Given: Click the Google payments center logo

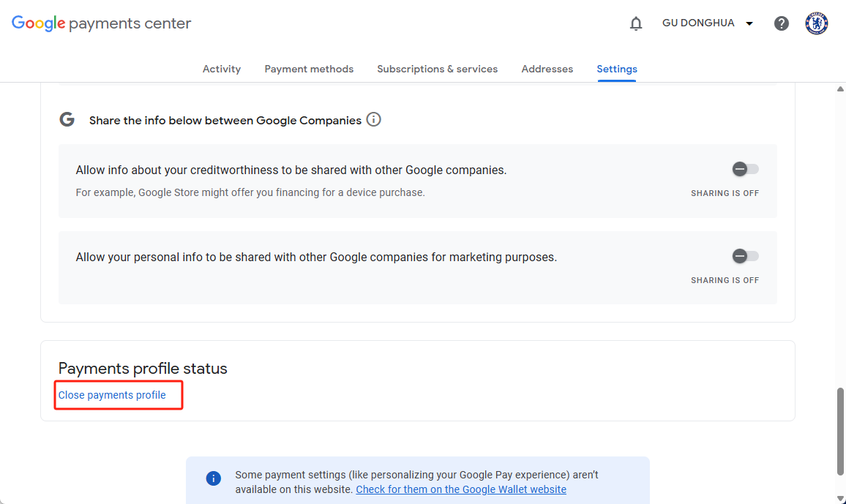Looking at the screenshot, I should pyautogui.click(x=101, y=23).
